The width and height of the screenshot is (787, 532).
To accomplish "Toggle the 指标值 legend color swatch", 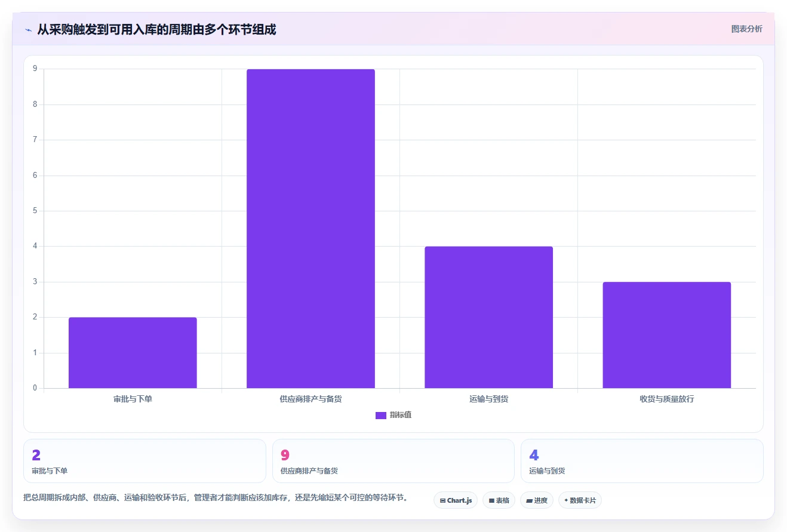I will coord(381,416).
